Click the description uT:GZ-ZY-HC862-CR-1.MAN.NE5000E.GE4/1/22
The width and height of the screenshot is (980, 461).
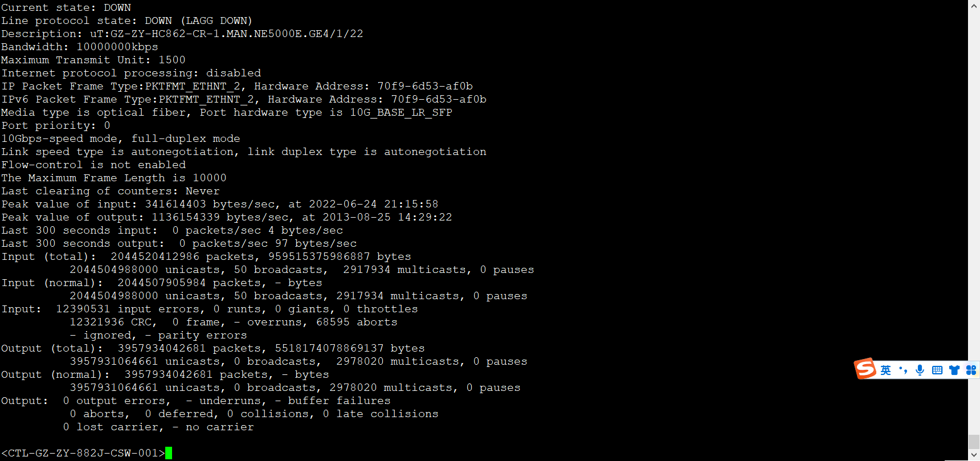pyautogui.click(x=226, y=34)
